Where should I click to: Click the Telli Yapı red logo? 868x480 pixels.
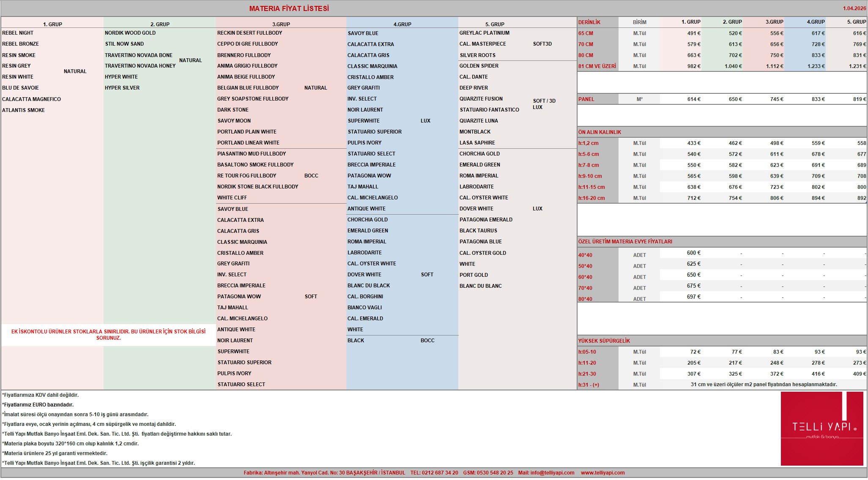pos(822,428)
